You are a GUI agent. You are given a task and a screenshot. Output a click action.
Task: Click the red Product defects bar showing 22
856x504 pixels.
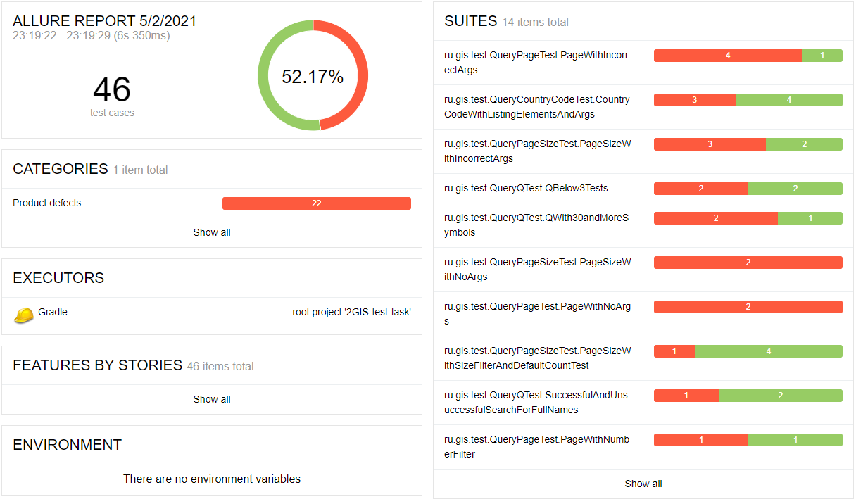(317, 203)
